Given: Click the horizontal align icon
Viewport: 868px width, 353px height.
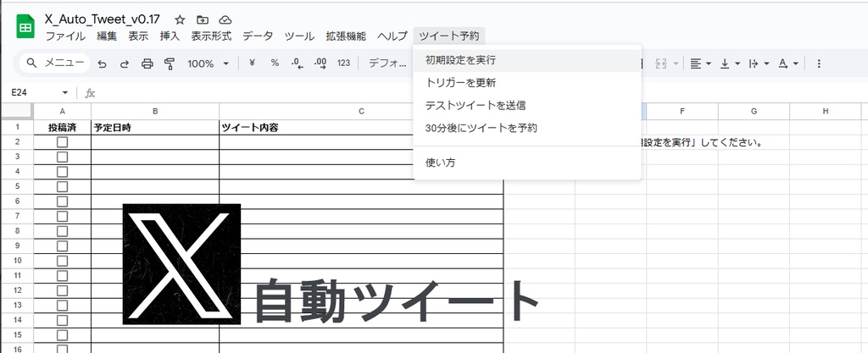Looking at the screenshot, I should (x=696, y=63).
